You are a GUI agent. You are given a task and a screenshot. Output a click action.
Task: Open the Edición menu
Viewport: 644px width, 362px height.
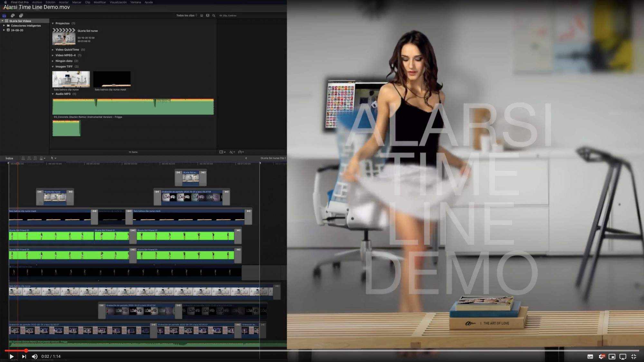pos(50,2)
